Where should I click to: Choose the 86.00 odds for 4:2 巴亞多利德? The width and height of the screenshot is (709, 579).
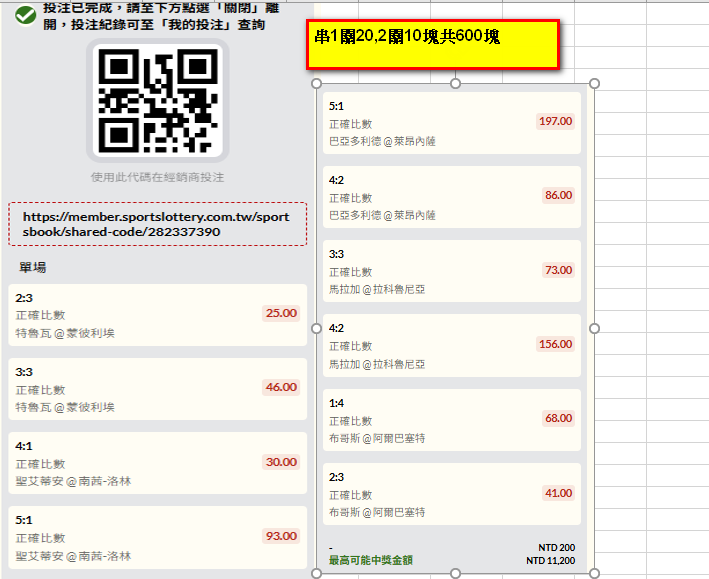coord(558,195)
